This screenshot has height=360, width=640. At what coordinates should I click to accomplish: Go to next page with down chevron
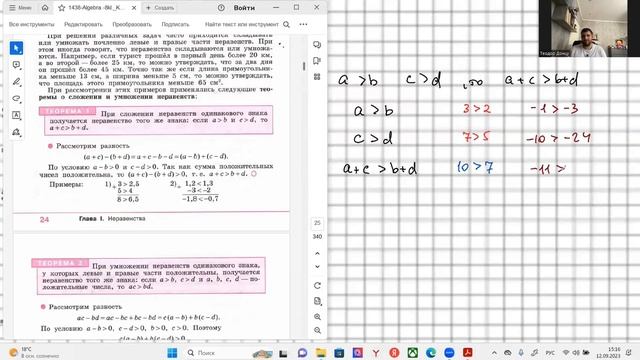tap(317, 267)
